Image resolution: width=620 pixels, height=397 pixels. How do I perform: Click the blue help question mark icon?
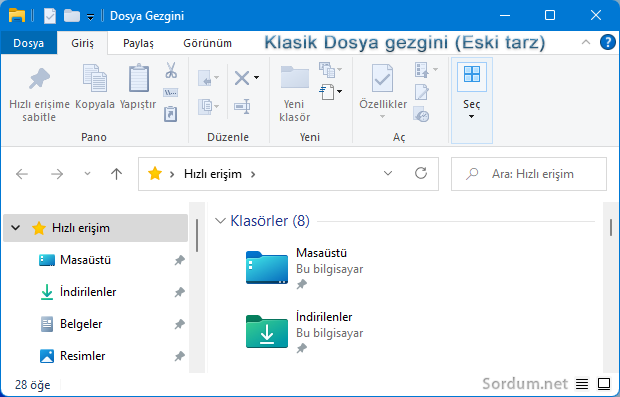point(607,42)
